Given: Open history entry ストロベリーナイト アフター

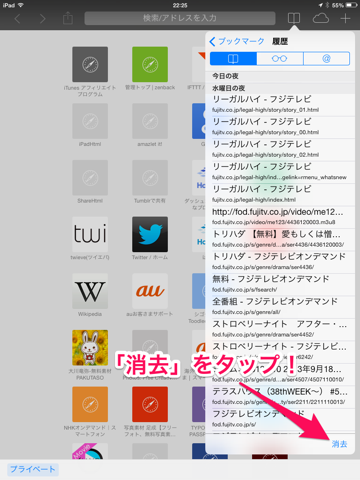Looking at the screenshot, I should pyautogui.click(x=280, y=329).
